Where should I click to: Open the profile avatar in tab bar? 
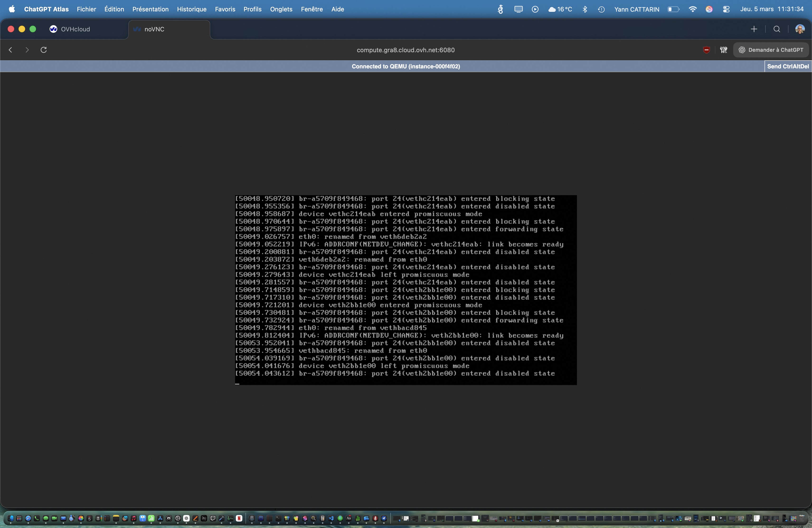click(800, 29)
